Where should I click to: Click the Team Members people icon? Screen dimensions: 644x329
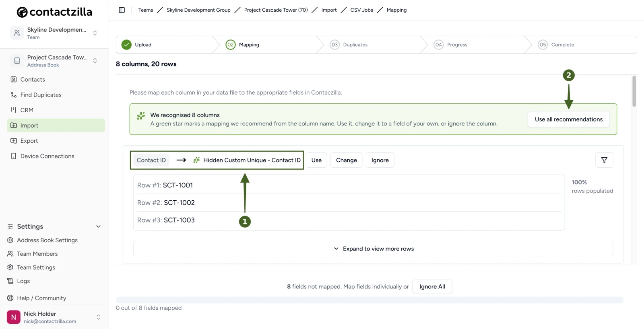point(10,254)
